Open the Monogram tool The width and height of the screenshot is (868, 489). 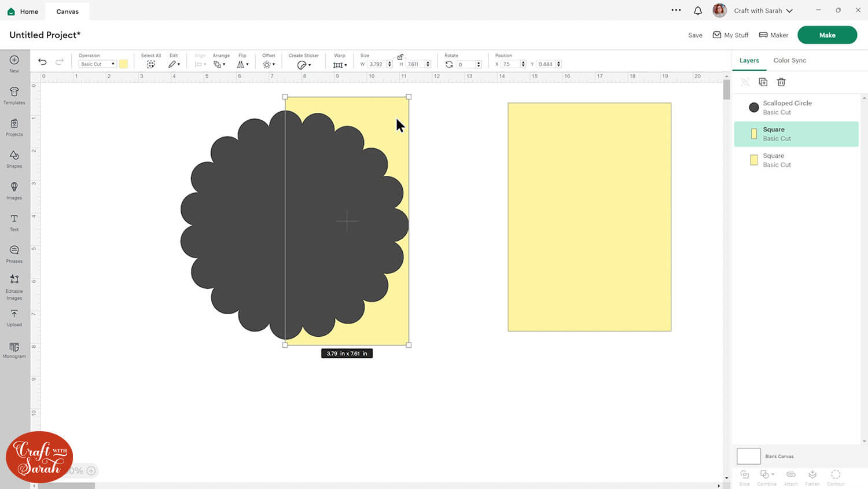point(14,350)
